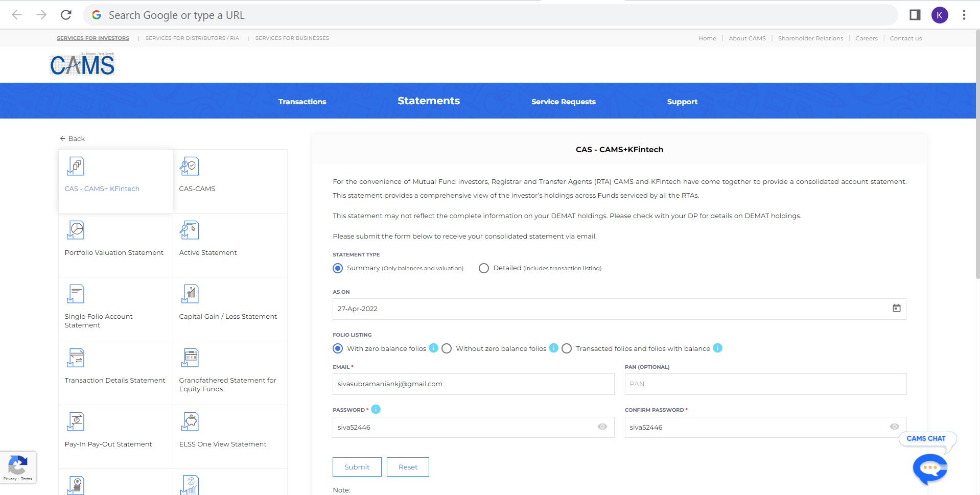Click the Back link

click(x=72, y=138)
